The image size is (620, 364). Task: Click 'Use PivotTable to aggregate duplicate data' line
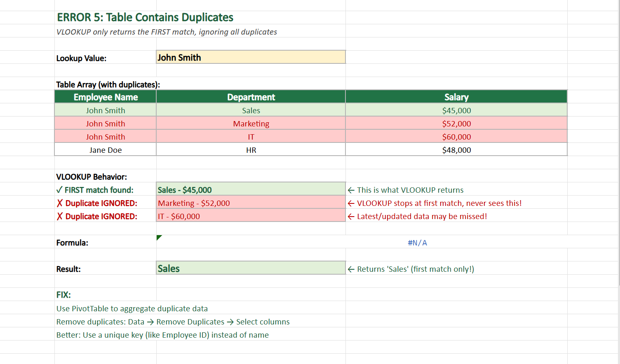coord(132,308)
